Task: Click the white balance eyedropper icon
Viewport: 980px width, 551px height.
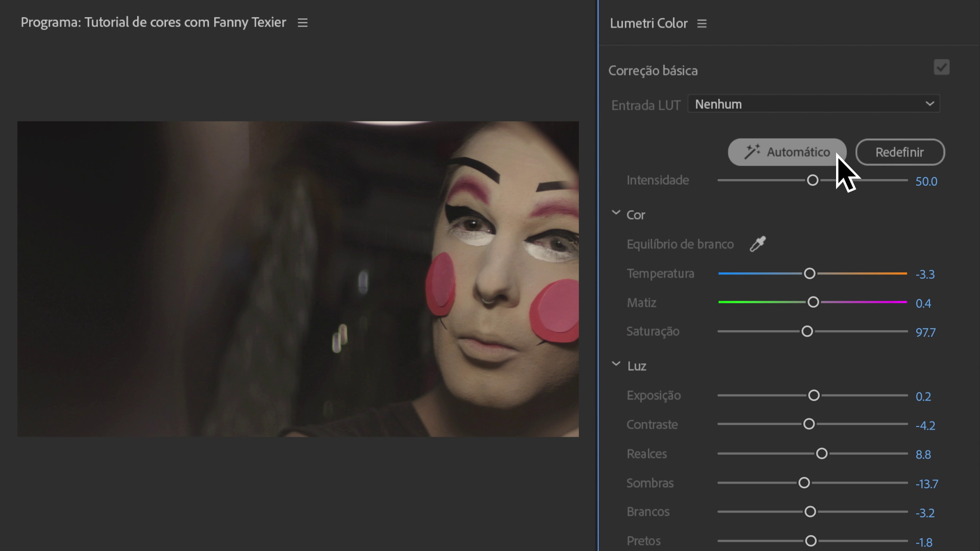Action: coord(757,244)
